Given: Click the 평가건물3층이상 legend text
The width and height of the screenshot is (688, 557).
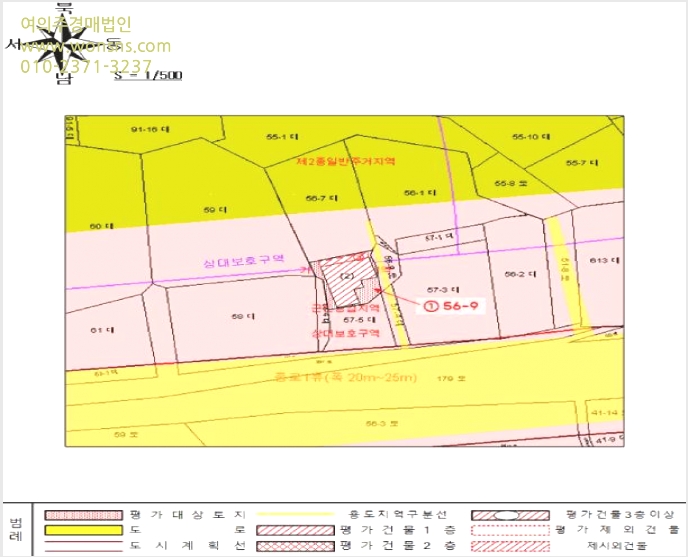Looking at the screenshot, I should pos(619,514).
